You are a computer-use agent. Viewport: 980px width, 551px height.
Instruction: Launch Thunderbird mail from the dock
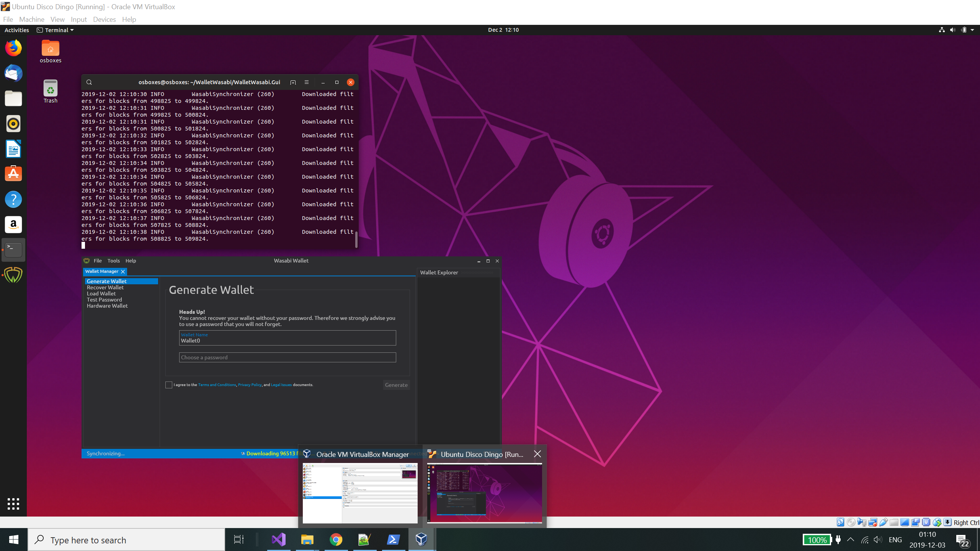[x=13, y=73]
